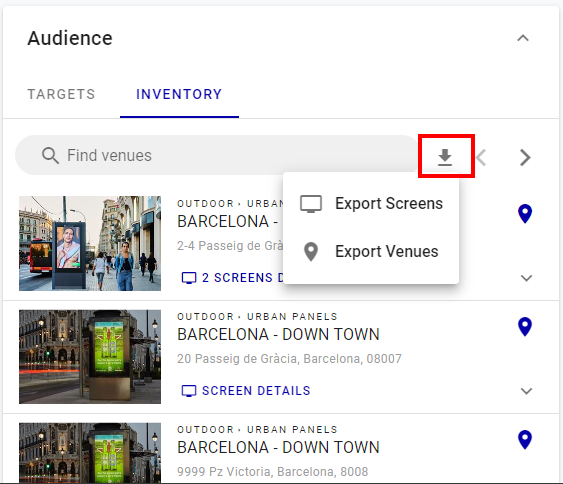Click 'OUTDOOR · URBAN PANELS' above 9999 Pz Victoria

coord(257,430)
